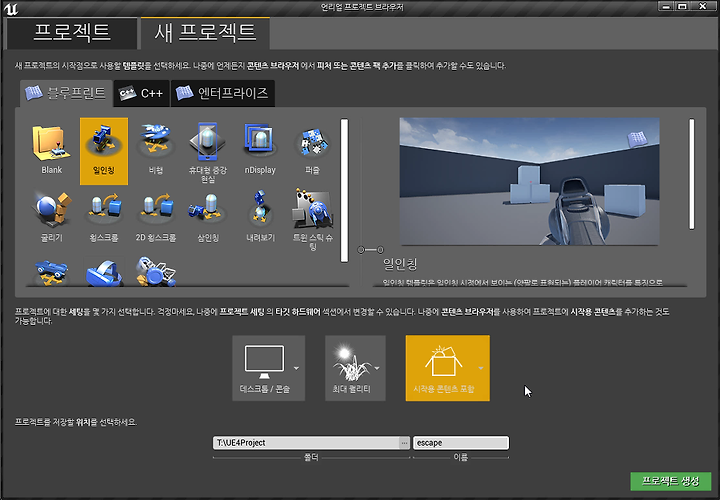Pick the 휴대형 증강 현실 template
Screen dimensions: 720x500
208,151
